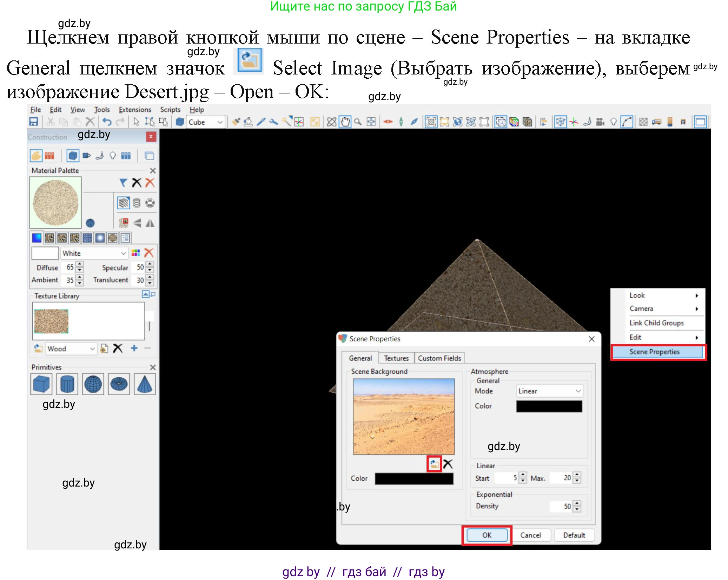Increase Diffuse value with up arrow
728x580 pixels.
[80, 264]
